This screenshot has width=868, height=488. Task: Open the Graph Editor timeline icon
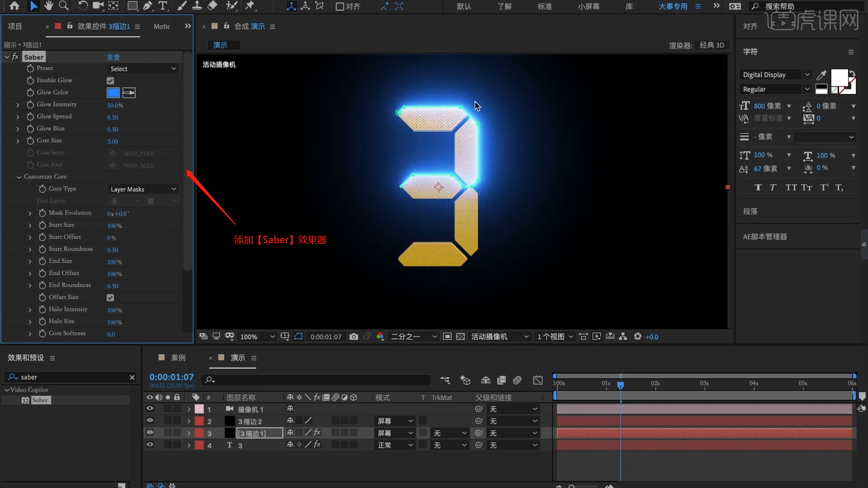[538, 380]
